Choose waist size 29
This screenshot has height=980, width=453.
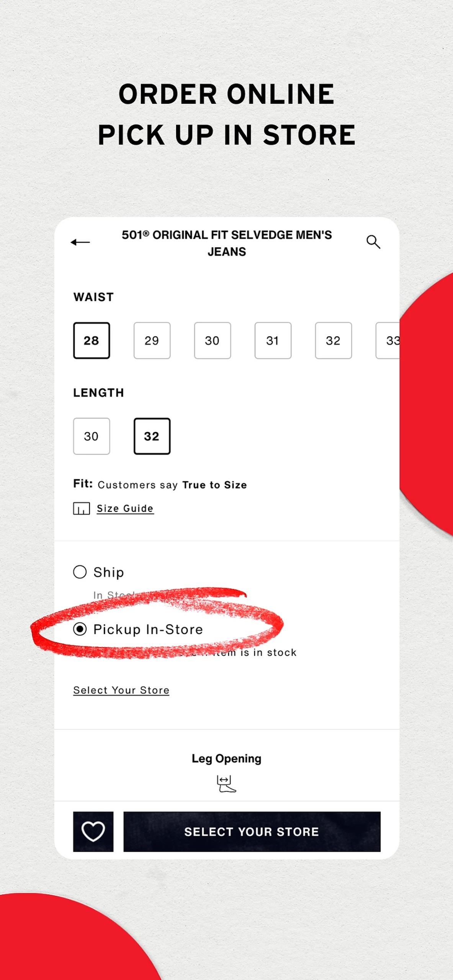pos(152,340)
